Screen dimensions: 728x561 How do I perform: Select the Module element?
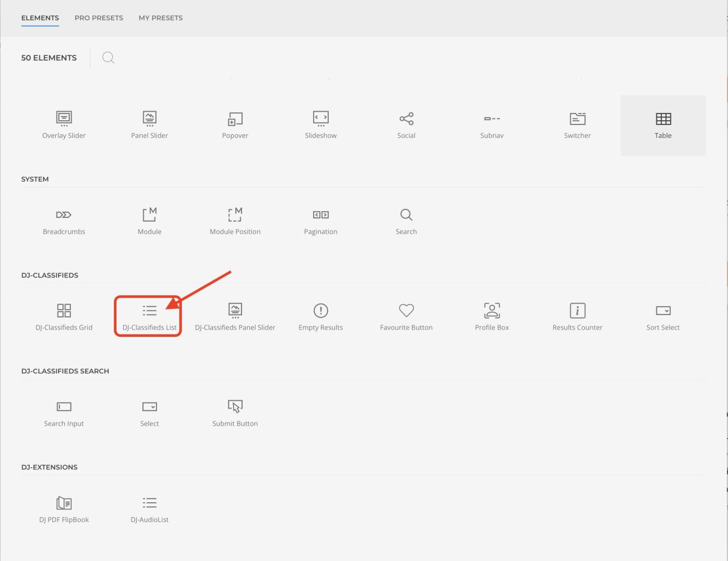point(149,222)
